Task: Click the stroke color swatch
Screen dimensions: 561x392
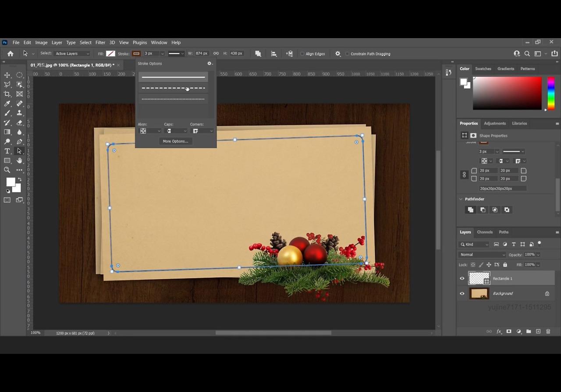Action: coord(136,53)
